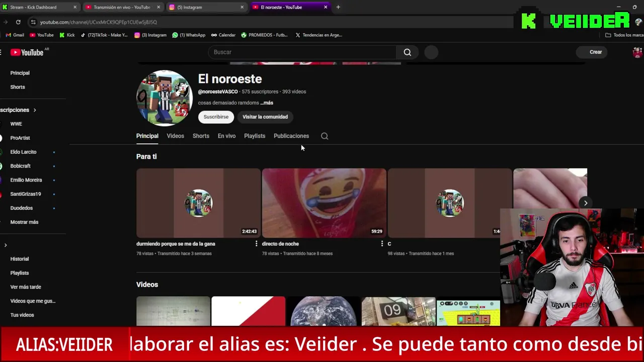Open the SantiGrizas19 subscription
The width and height of the screenshot is (644, 362).
[x=26, y=194]
